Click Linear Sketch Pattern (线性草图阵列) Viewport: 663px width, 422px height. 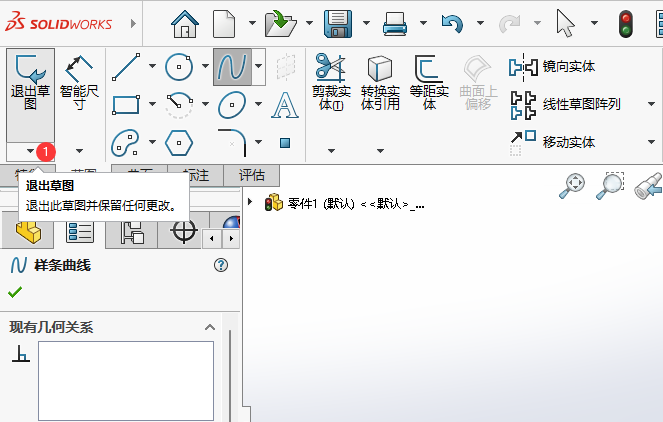[564, 104]
